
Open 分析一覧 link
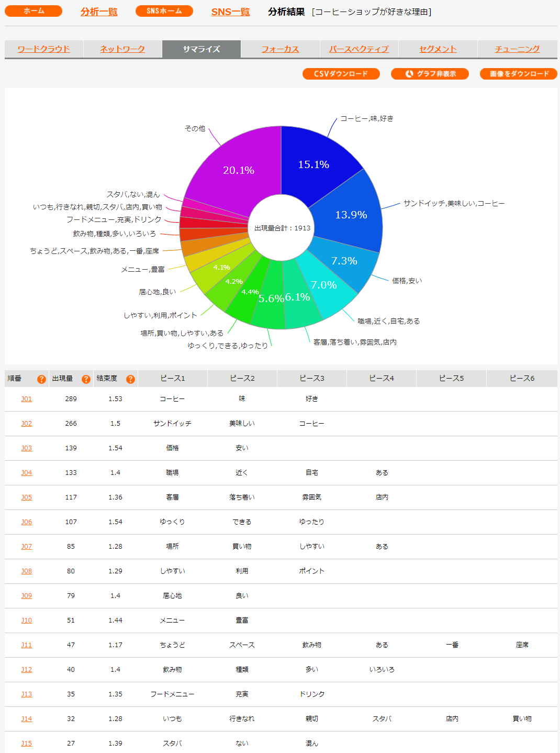99,12
